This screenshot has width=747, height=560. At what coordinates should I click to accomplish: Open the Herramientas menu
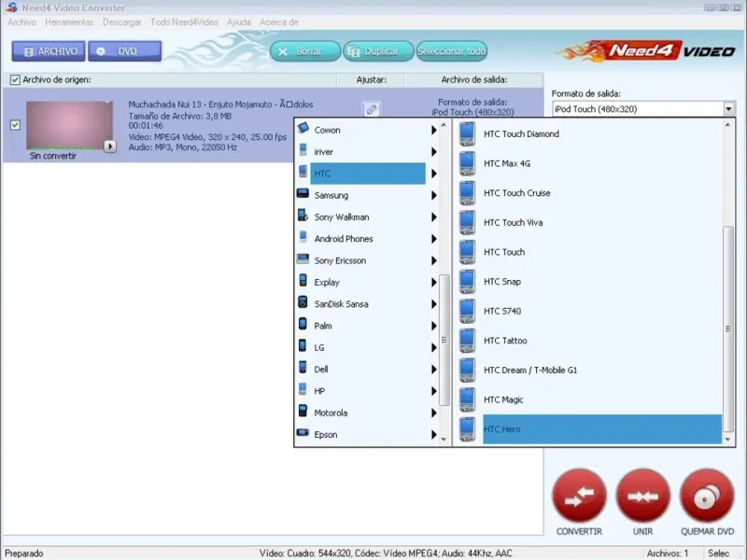point(69,21)
